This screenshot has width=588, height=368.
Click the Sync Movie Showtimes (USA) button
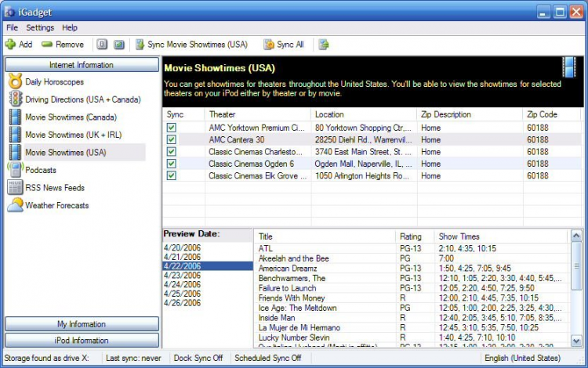click(x=191, y=45)
